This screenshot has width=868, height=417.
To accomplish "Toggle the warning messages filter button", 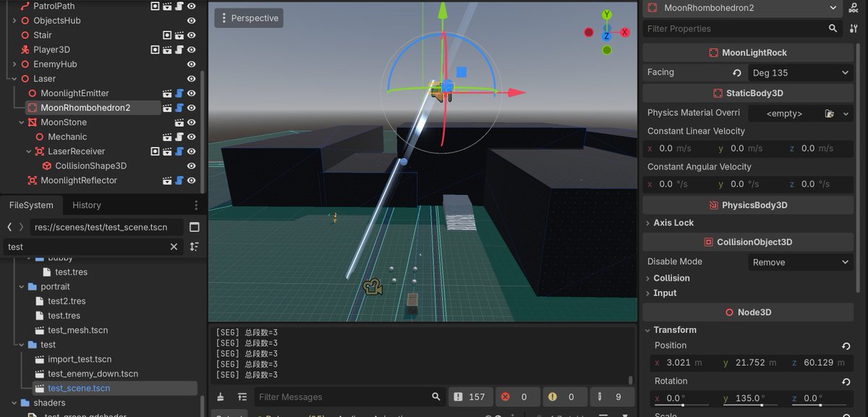I will pyautogui.click(x=564, y=397).
